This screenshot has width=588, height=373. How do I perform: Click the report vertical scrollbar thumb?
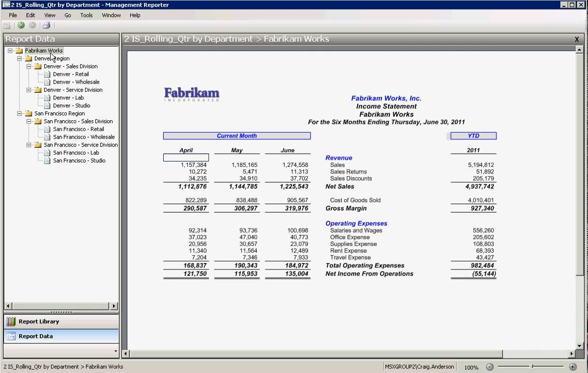579,164
